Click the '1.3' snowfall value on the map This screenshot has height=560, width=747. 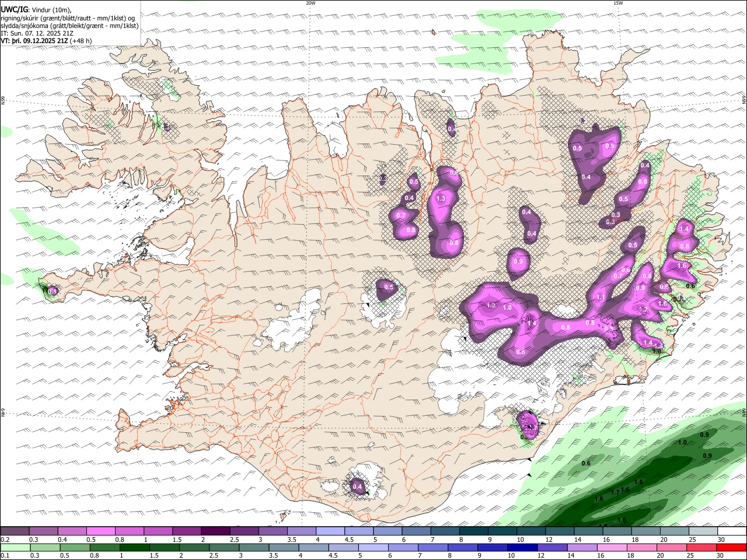(x=441, y=199)
